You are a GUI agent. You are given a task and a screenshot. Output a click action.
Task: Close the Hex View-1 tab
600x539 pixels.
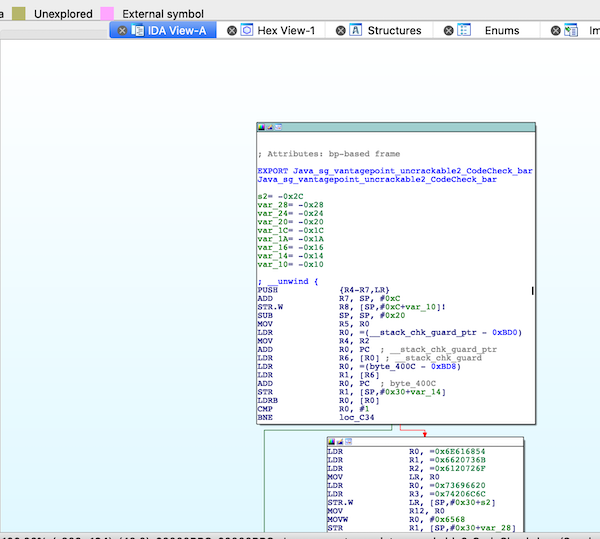coord(232,31)
